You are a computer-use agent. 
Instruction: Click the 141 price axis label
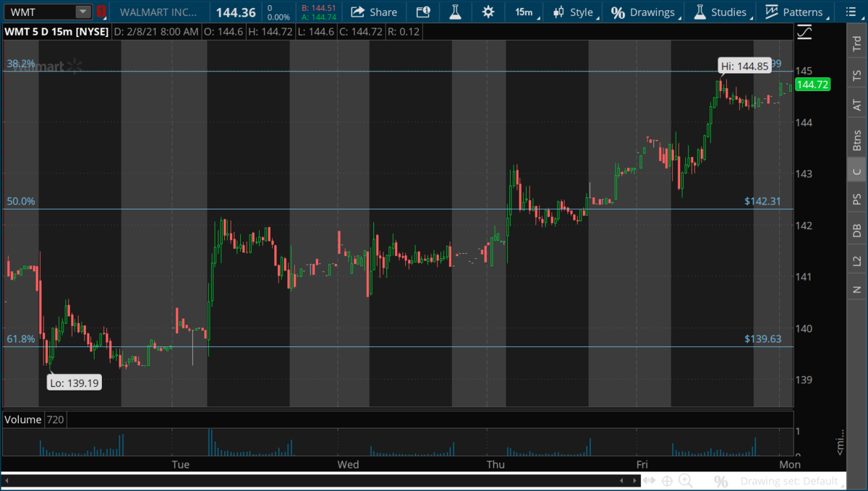(805, 276)
